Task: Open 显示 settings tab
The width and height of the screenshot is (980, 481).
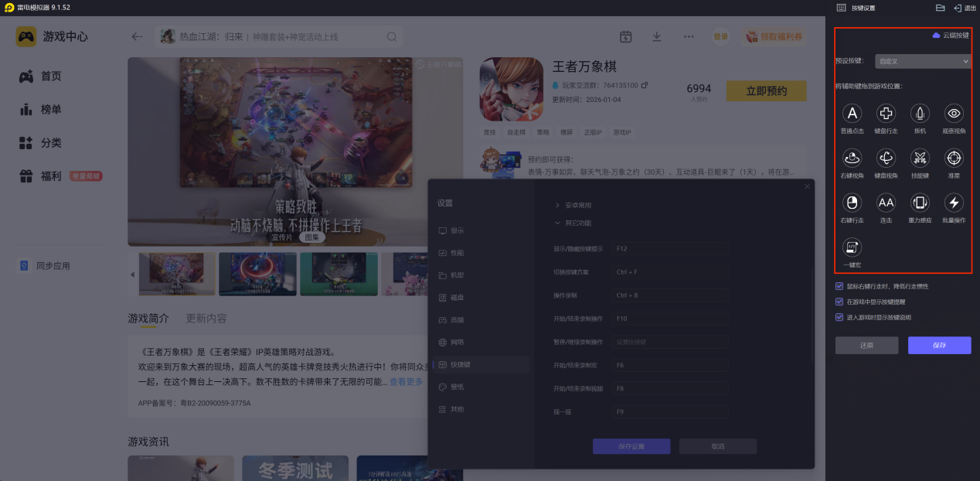Action: (479, 230)
